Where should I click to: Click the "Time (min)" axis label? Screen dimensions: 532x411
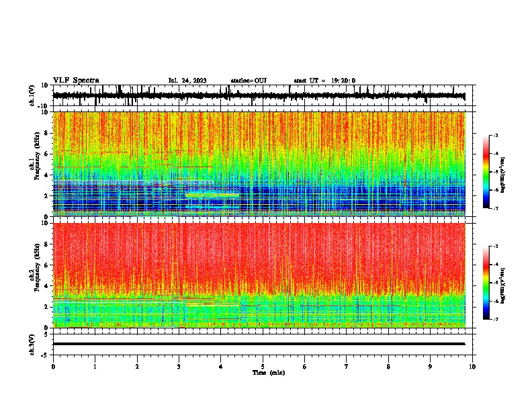[269, 373]
